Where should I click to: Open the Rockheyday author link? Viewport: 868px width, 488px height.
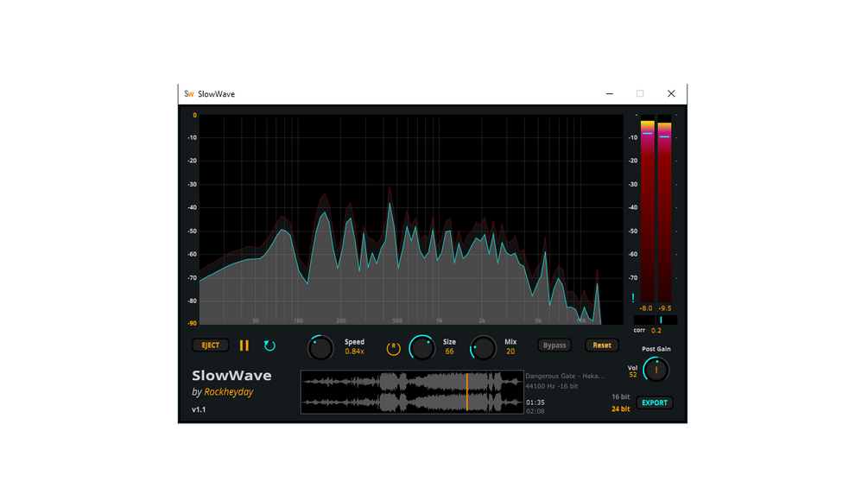tap(229, 392)
